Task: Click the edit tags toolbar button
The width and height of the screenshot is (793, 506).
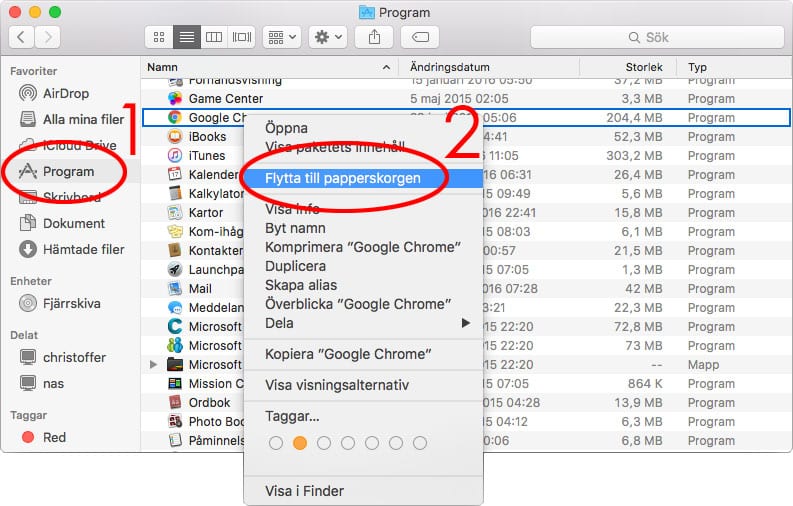Action: point(420,37)
